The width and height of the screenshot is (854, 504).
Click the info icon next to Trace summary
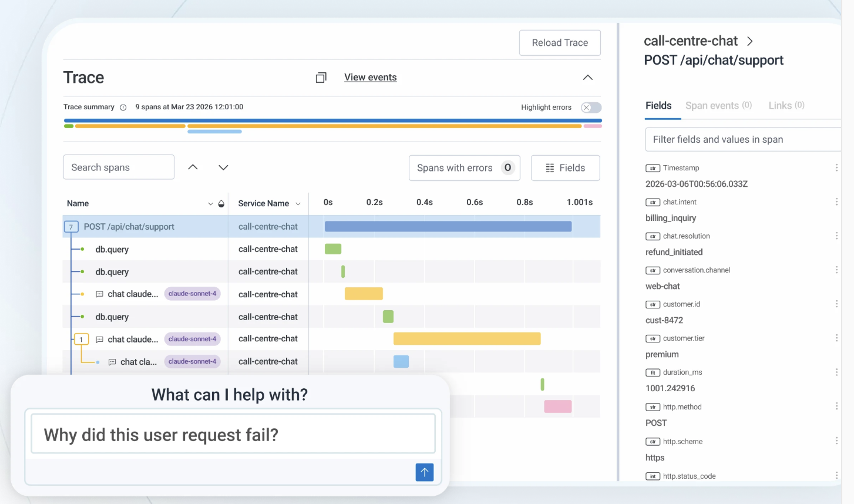[x=123, y=107]
